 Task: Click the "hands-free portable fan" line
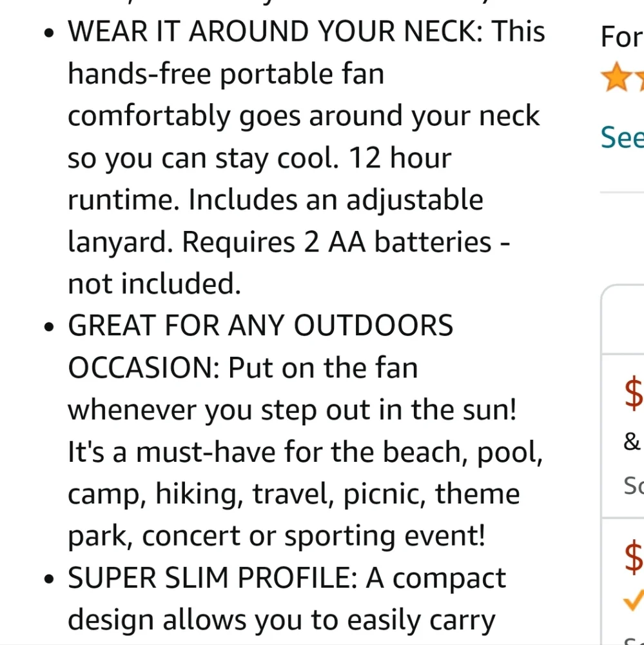pos(226,74)
